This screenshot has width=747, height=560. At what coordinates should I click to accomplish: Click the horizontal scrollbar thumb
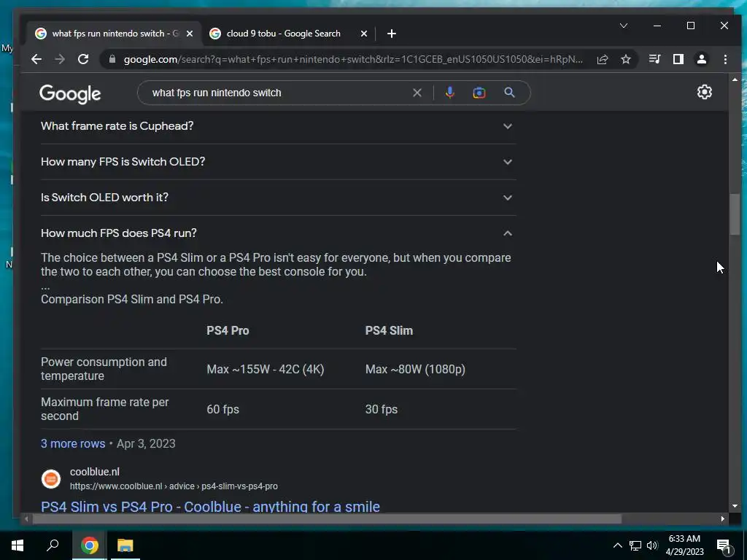click(327, 518)
